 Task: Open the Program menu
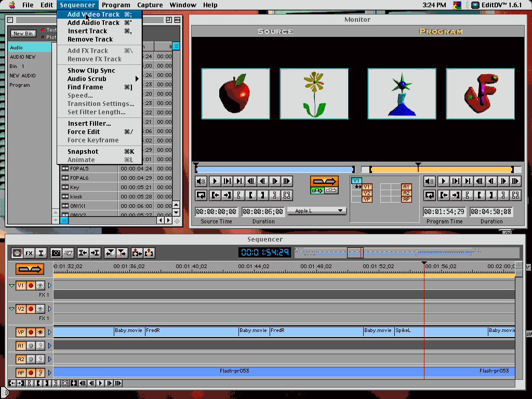pos(116,5)
